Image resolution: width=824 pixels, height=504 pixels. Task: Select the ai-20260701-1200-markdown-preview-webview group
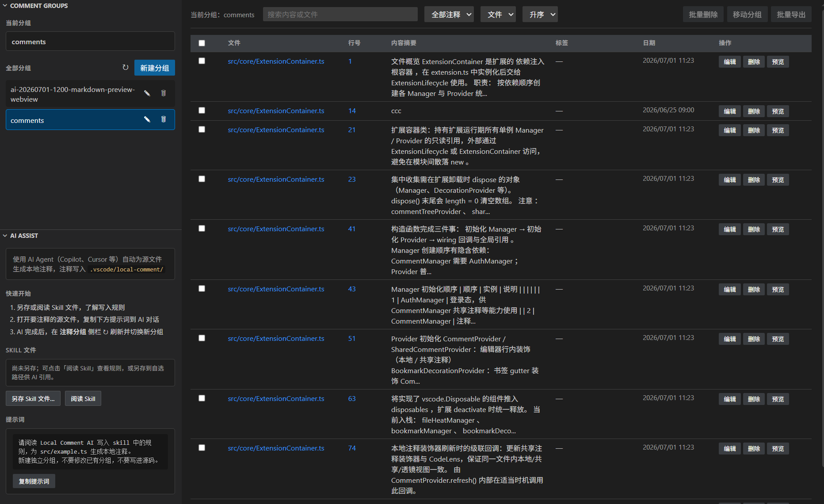tap(90, 94)
